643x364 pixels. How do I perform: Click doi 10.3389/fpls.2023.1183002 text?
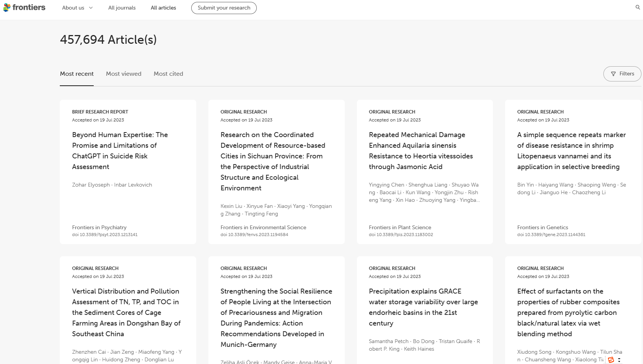401,235
